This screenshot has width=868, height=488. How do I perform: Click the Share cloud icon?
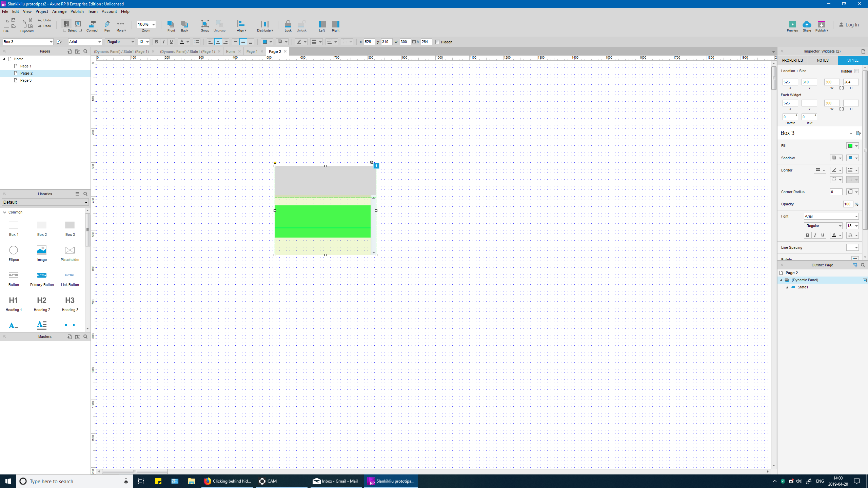coord(807,25)
